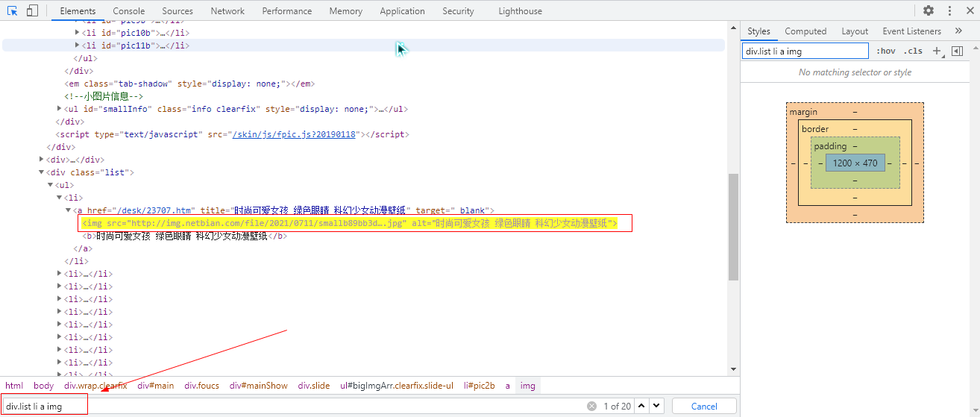
Task: Expand the li id pic10b node
Action: coord(78,33)
